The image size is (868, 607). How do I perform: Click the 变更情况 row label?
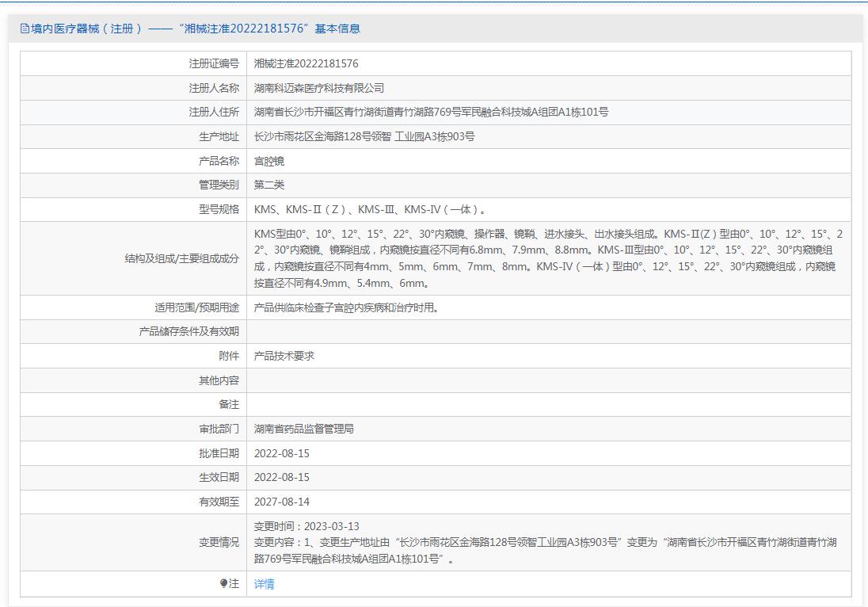click(219, 543)
